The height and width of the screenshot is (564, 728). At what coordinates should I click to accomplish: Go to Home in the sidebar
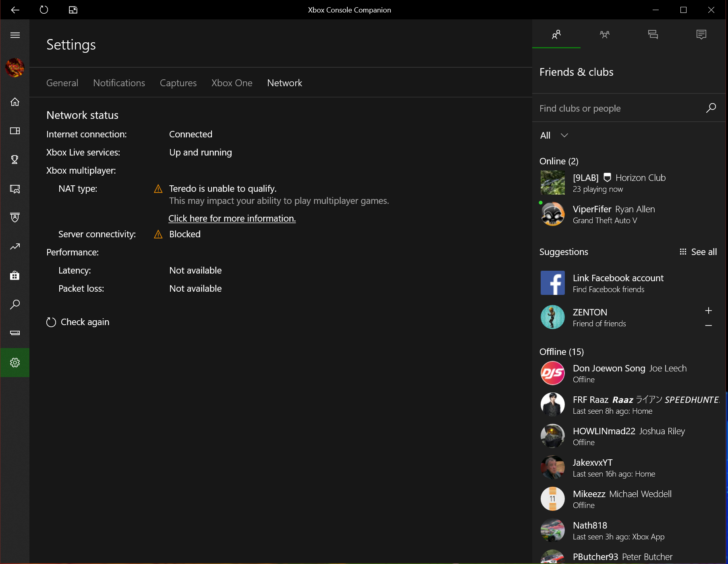pos(15,102)
